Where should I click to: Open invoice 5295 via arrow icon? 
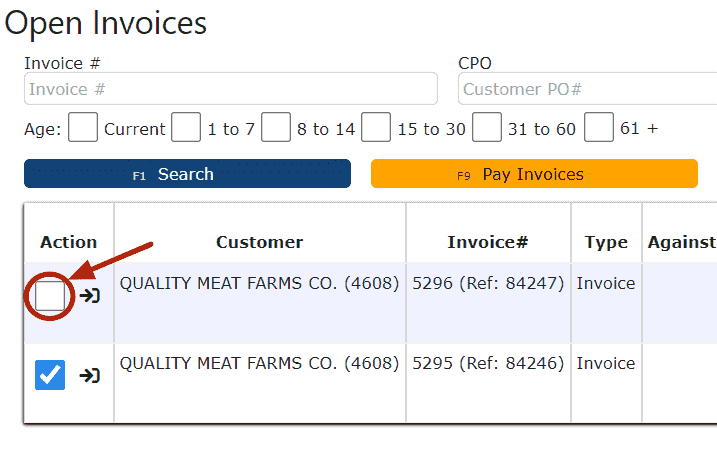point(90,375)
